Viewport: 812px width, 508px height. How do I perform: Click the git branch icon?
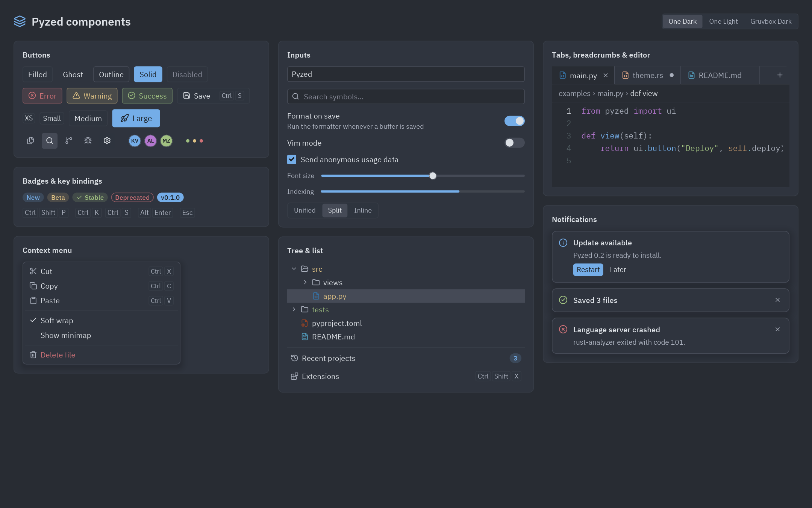pos(69,141)
